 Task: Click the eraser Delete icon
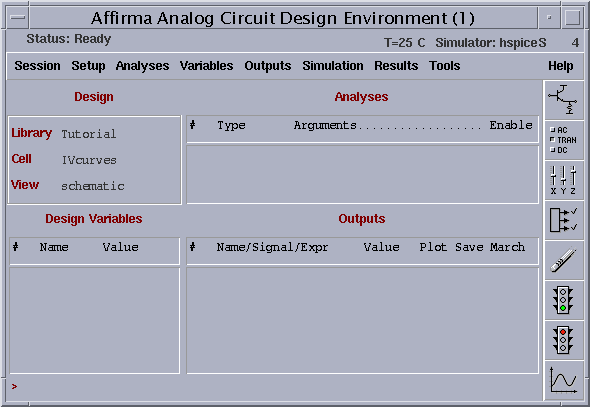(x=564, y=260)
